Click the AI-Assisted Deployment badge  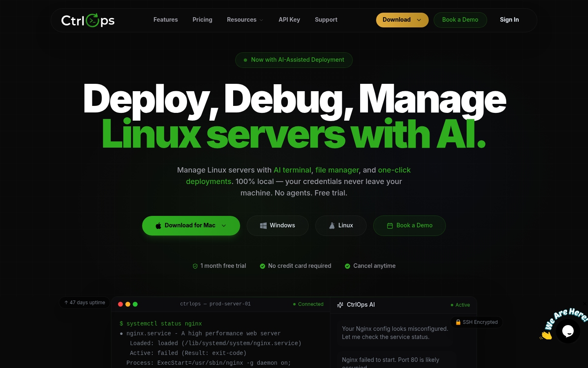294,60
